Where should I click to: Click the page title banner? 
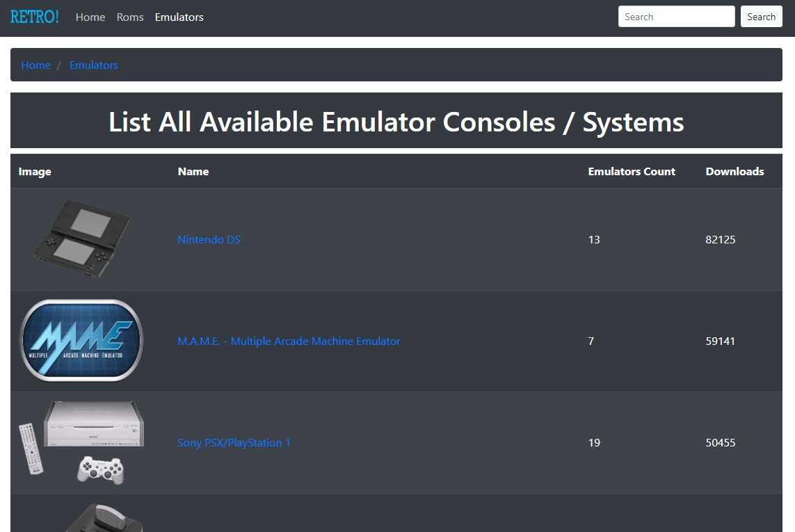click(396, 121)
